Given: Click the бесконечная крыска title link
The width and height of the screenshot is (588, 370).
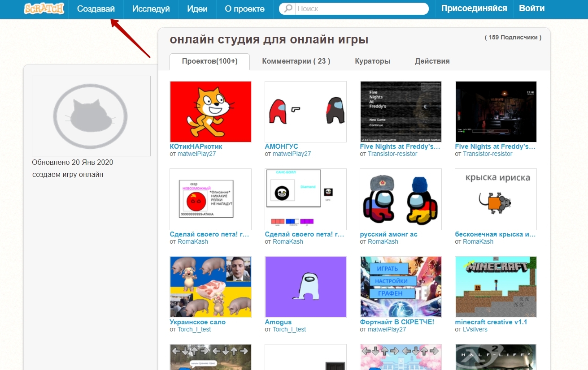Looking at the screenshot, I should coord(495,234).
